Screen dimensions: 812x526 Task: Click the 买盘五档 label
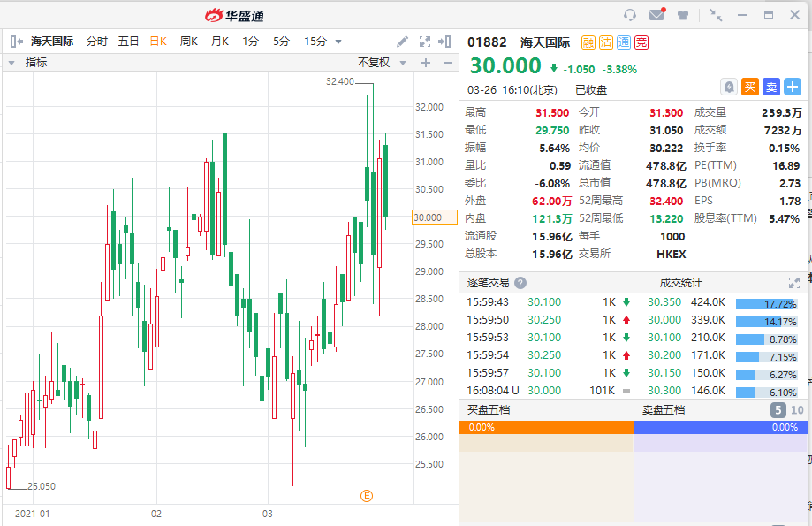pyautogui.click(x=489, y=410)
